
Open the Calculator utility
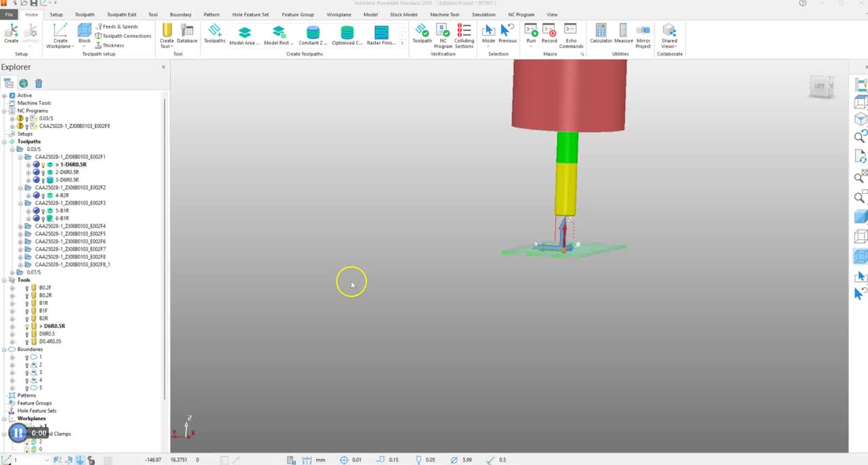[x=601, y=33]
